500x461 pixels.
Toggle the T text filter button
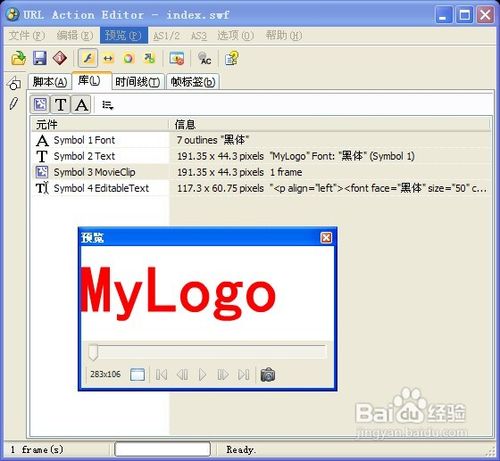[x=60, y=105]
